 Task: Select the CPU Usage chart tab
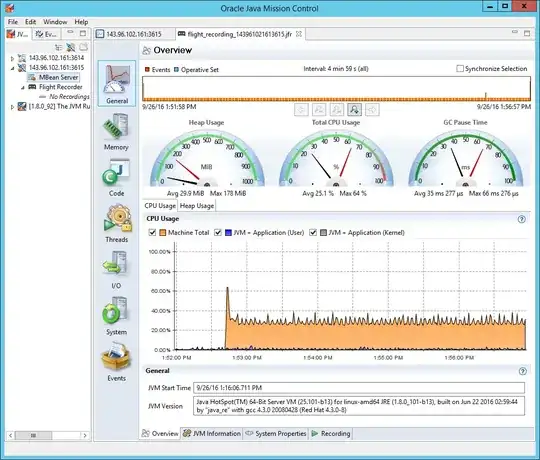coord(160,206)
